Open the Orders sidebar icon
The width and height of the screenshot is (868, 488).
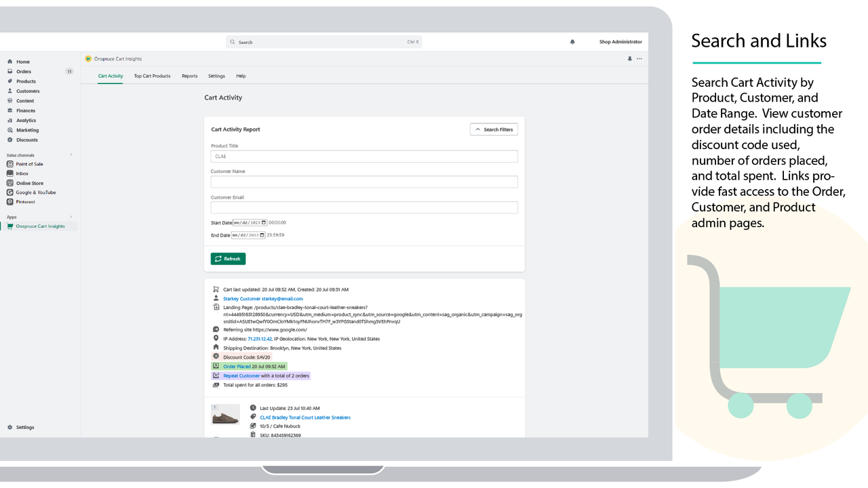pos(10,71)
